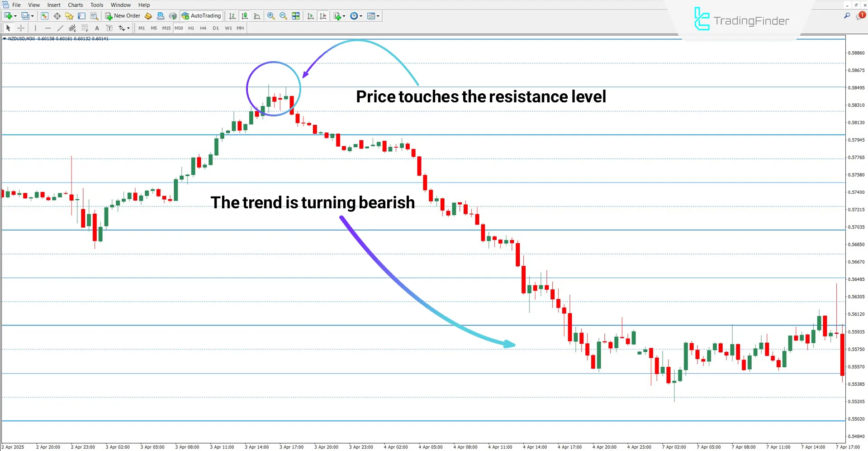
Task: Open the Window menu
Action: coord(121,5)
